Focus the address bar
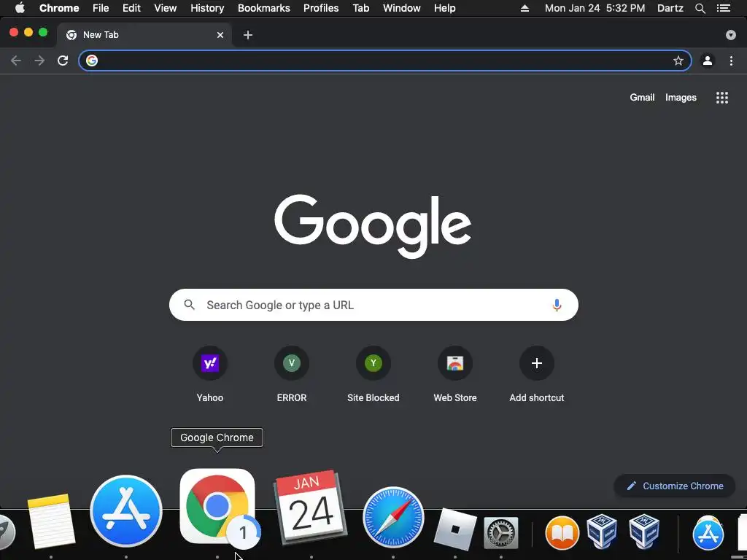Viewport: 747px width, 560px height. coord(385,61)
